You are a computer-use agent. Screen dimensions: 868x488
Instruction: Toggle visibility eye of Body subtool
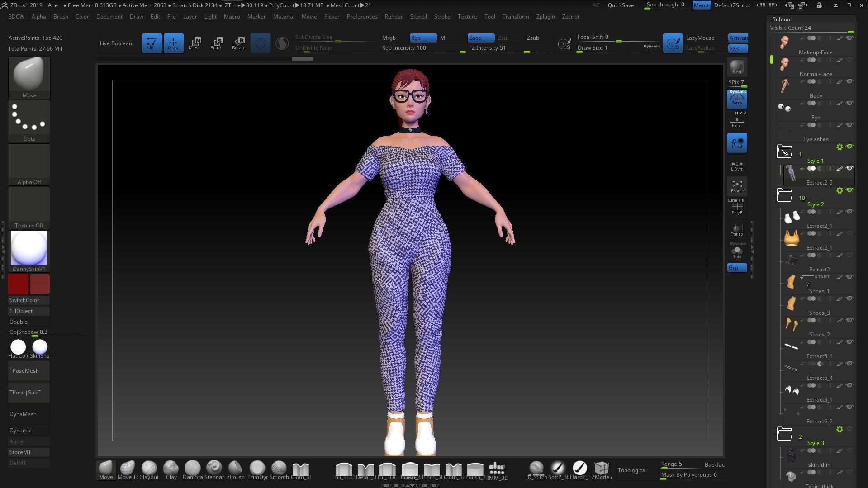(x=849, y=81)
